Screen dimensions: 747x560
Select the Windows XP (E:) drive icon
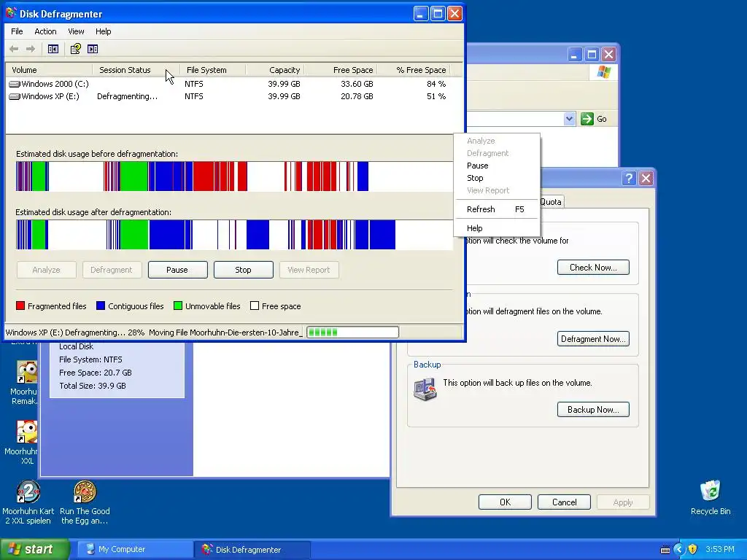pos(15,96)
